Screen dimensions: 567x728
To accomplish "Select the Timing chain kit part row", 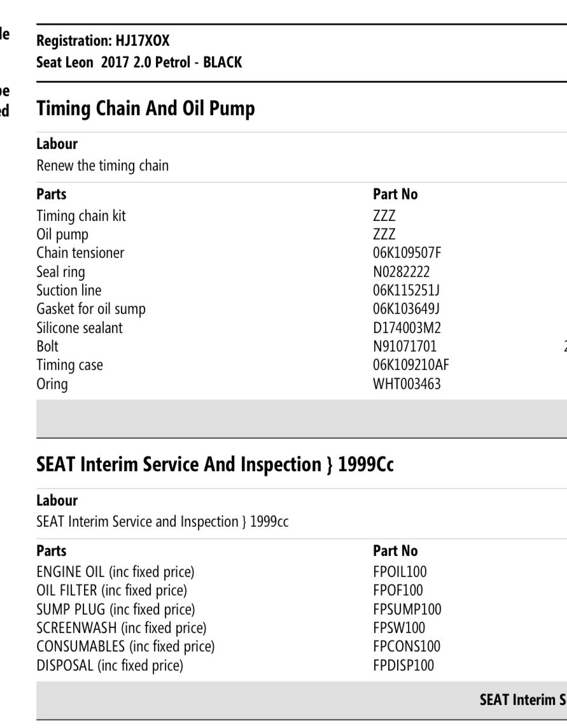I will (x=81, y=216).
